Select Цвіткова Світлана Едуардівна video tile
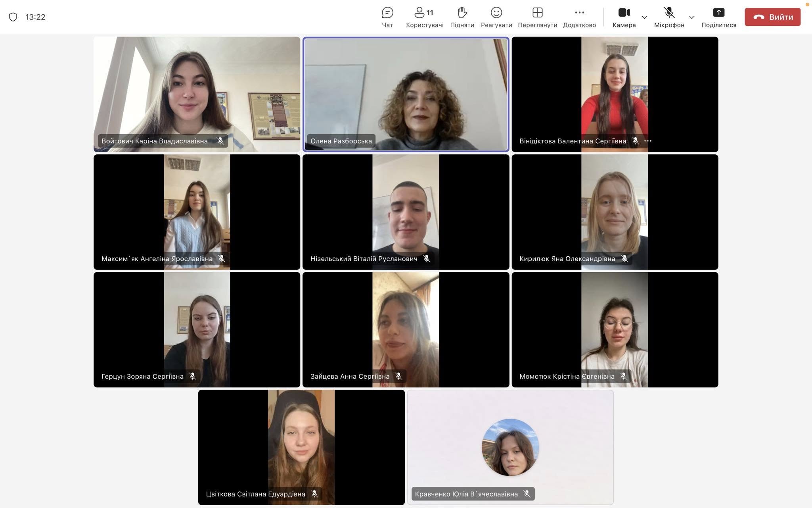The width and height of the screenshot is (812, 508). (301, 447)
